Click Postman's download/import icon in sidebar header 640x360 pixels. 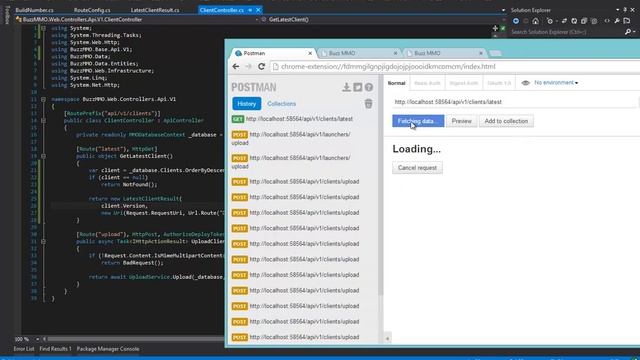pos(346,87)
